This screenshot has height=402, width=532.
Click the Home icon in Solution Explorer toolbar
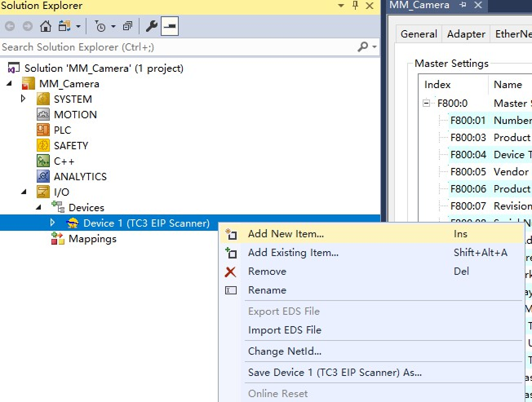coord(47,26)
